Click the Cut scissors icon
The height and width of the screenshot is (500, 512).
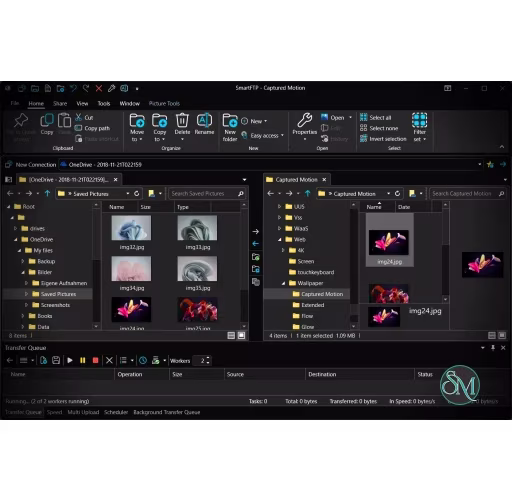coord(79,117)
